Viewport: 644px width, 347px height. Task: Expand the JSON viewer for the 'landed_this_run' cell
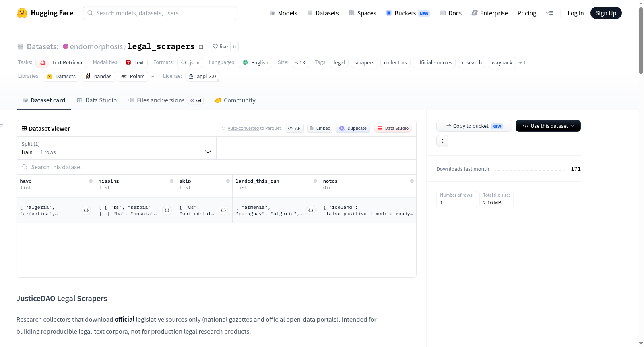tap(311, 210)
